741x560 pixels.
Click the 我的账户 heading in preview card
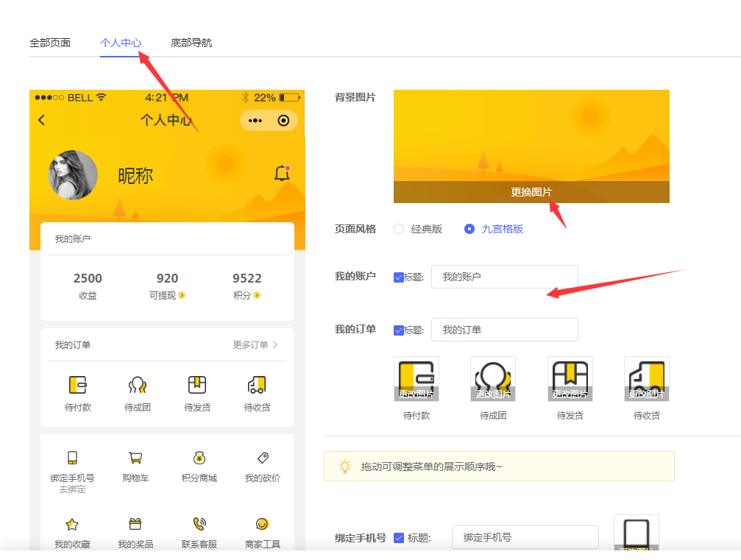coord(72,239)
